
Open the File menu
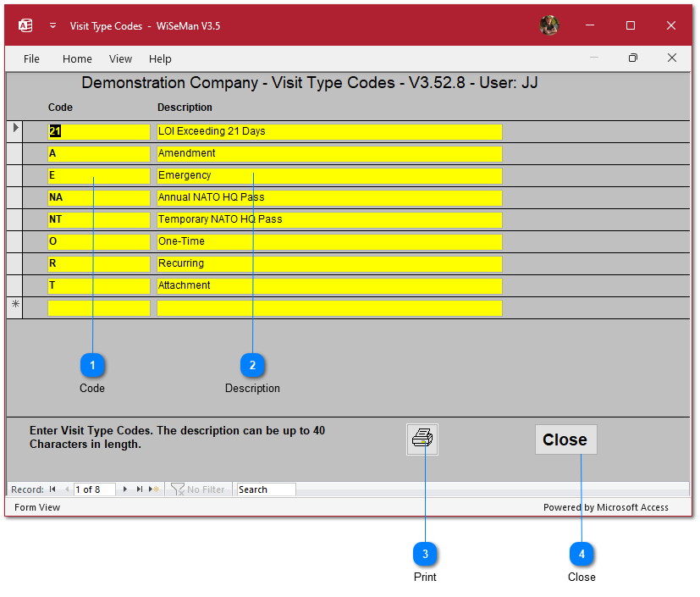pos(31,58)
